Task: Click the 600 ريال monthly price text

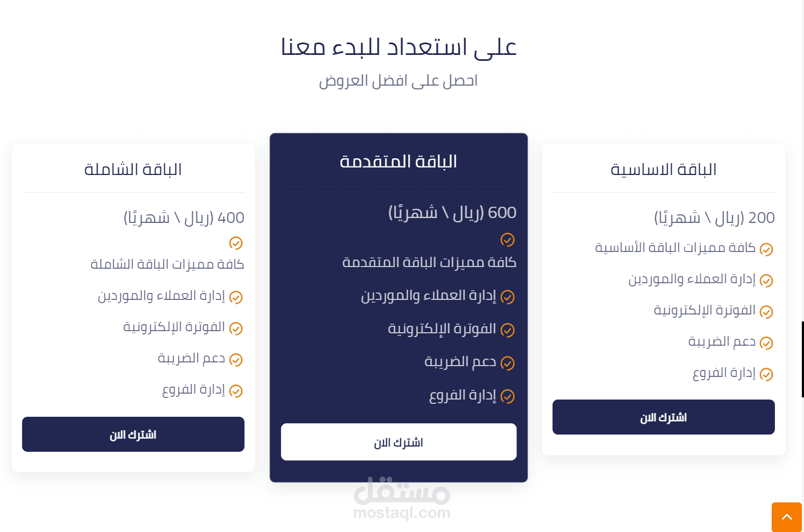Action: (452, 213)
